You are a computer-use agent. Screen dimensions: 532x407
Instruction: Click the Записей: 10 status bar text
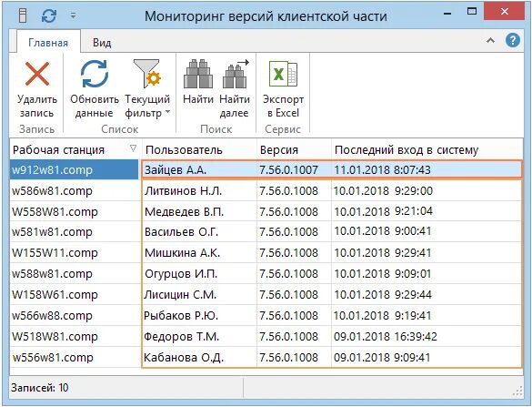40,387
